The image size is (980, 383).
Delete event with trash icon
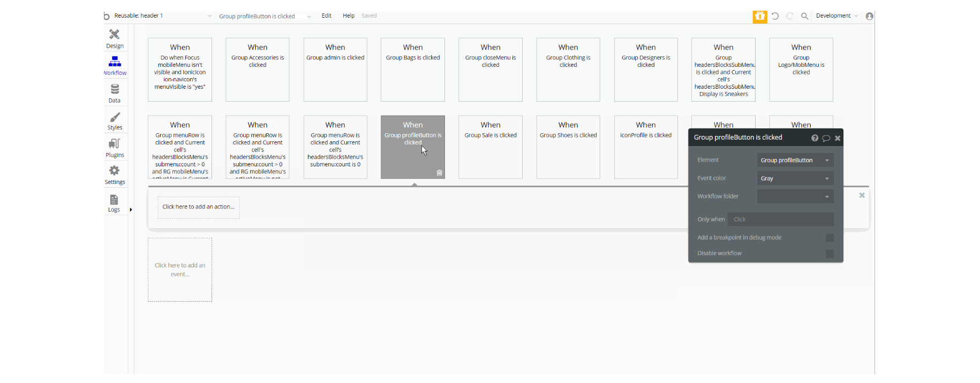(x=439, y=173)
